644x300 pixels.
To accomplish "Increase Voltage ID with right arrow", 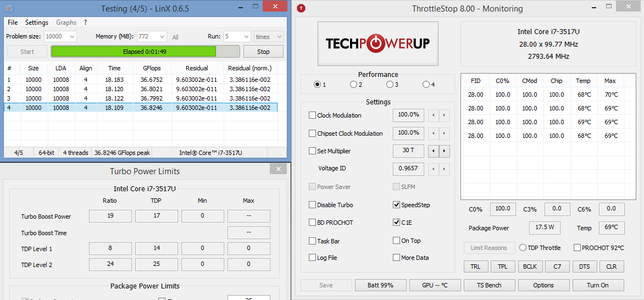I will click(x=445, y=169).
